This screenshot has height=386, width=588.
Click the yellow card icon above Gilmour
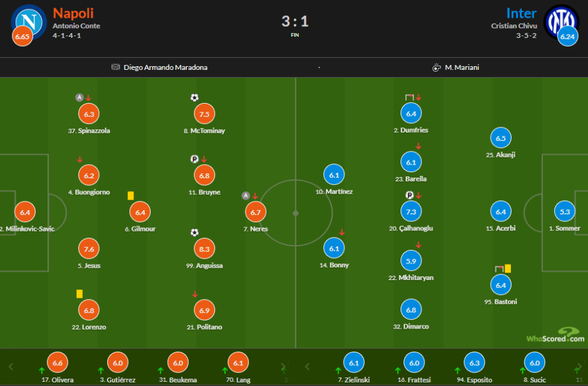click(130, 195)
